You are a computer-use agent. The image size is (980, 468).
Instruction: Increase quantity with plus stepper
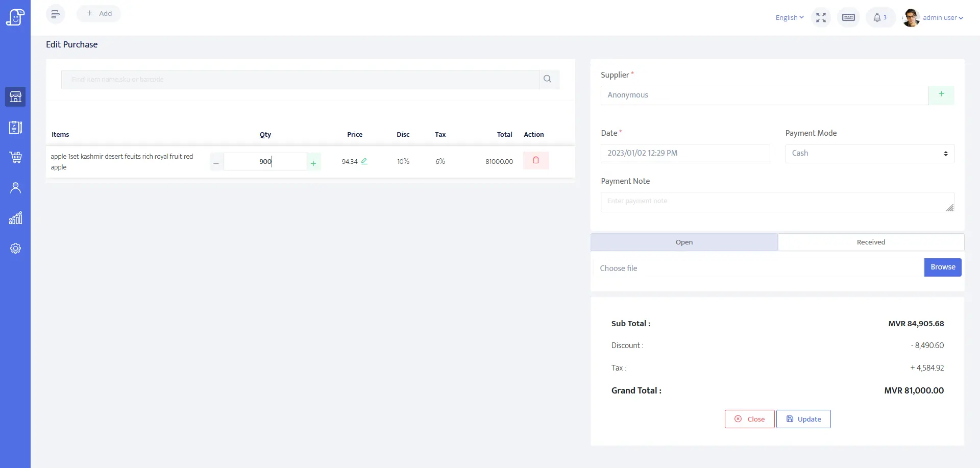313,163
